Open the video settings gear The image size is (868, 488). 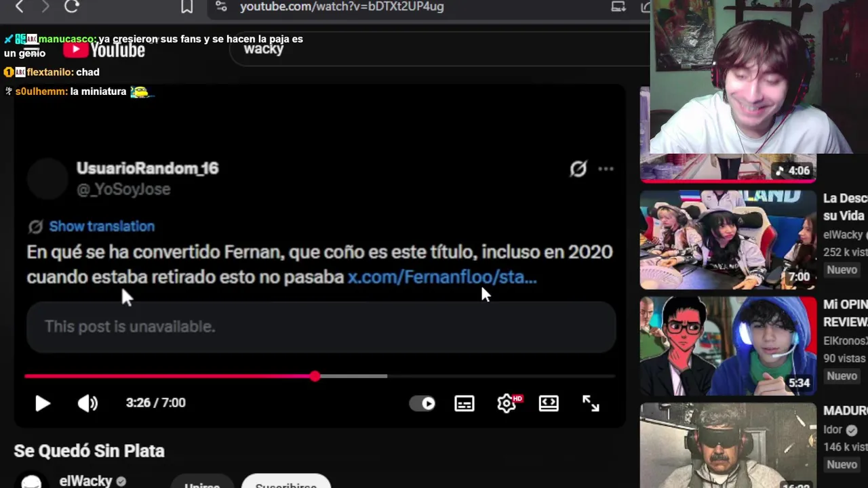coord(507,403)
